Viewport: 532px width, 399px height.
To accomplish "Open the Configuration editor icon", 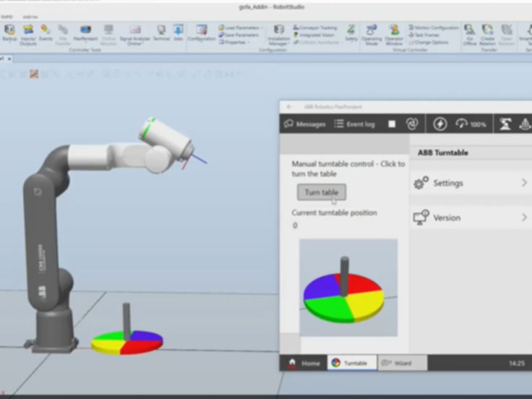I will point(201,33).
